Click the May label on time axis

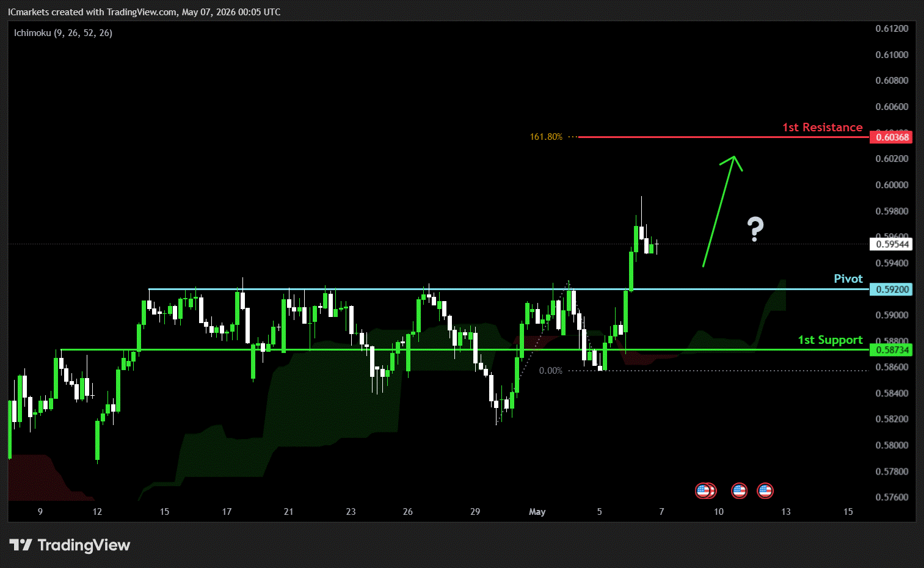pos(537,512)
